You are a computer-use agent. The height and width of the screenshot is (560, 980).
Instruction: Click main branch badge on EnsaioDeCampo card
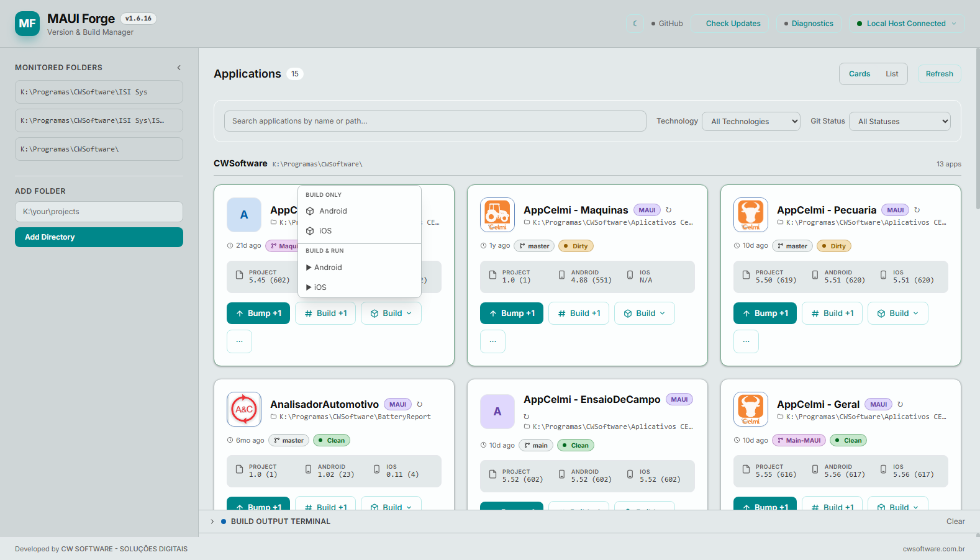pos(536,445)
